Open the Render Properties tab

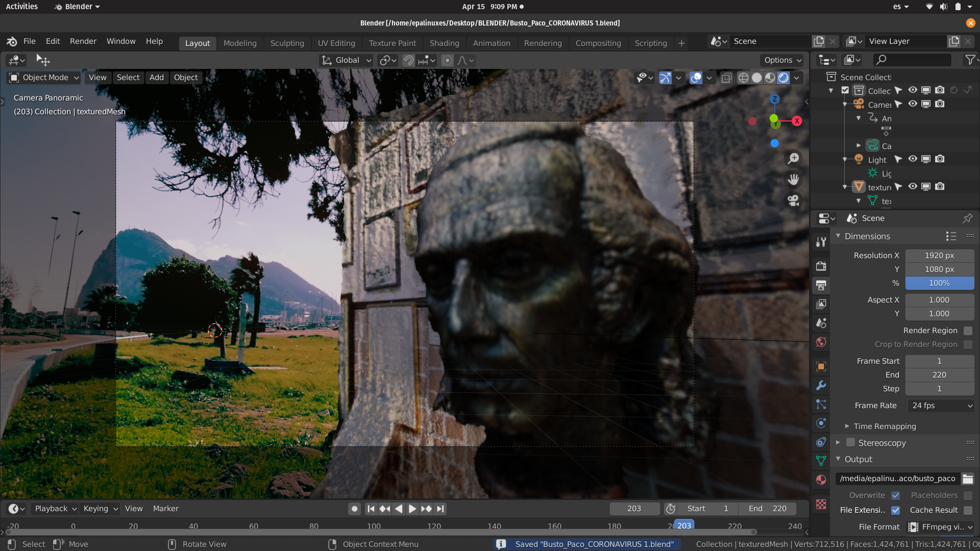click(821, 266)
